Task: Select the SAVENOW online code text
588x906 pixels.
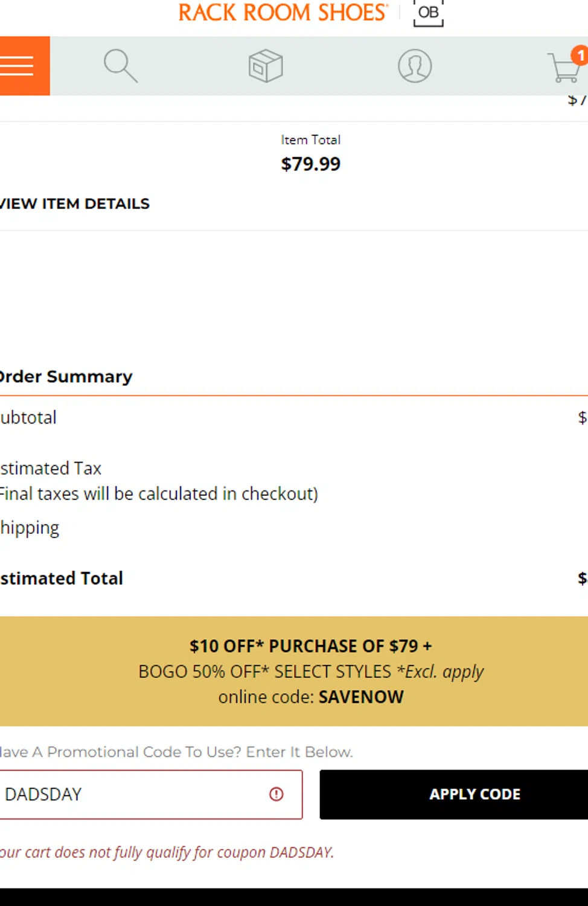Action: point(361,697)
